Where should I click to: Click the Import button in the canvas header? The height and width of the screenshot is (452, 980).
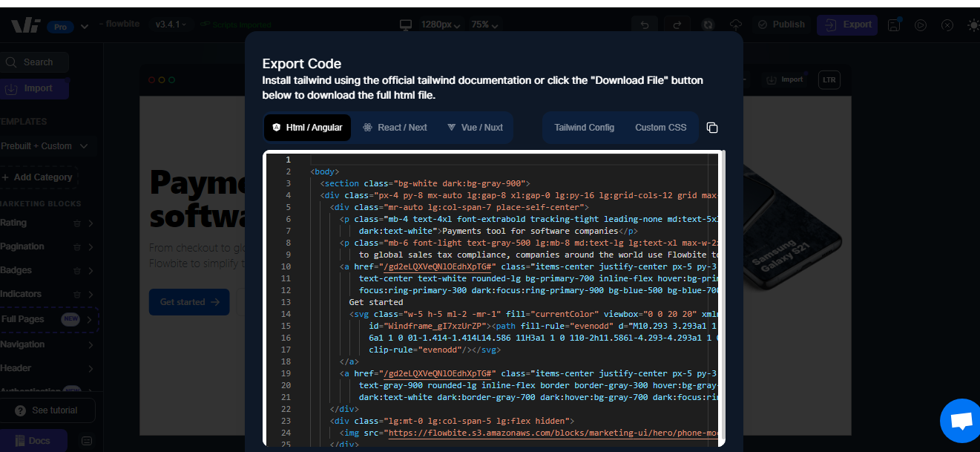pos(785,79)
